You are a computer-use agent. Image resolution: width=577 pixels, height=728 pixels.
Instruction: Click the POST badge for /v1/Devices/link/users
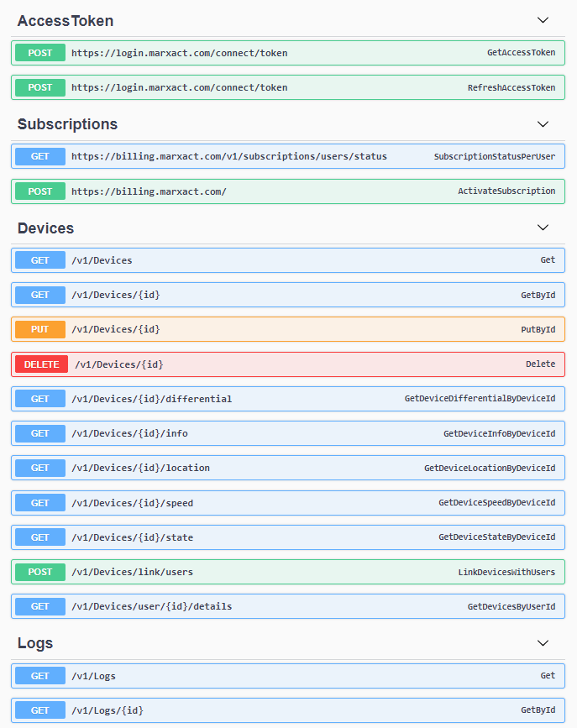[40, 572]
